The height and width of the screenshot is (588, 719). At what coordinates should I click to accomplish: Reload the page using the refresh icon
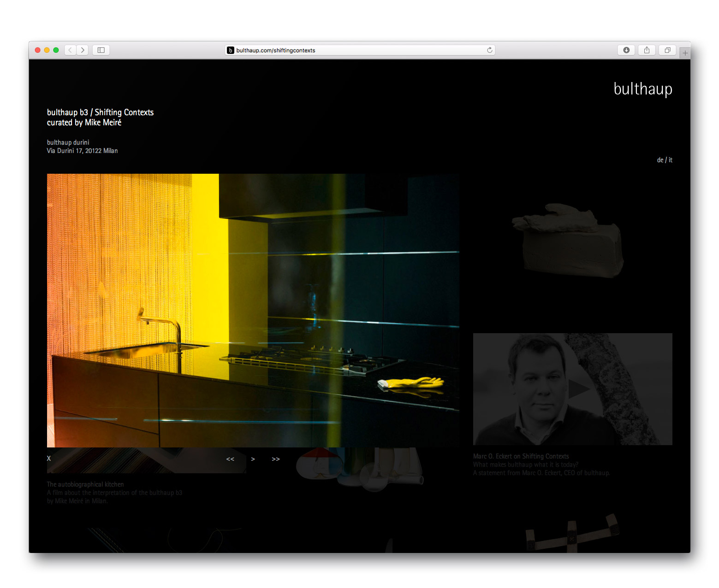490,50
